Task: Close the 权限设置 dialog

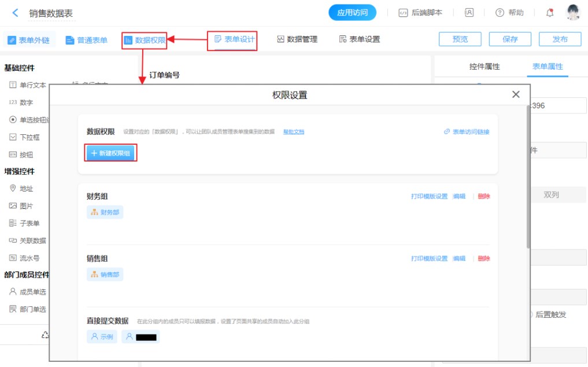Action: point(516,95)
